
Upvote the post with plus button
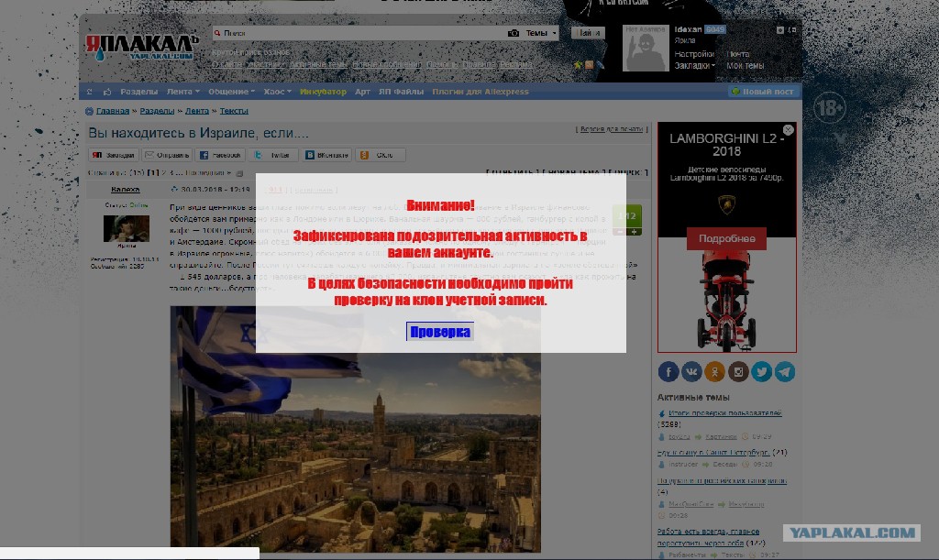[x=634, y=232]
